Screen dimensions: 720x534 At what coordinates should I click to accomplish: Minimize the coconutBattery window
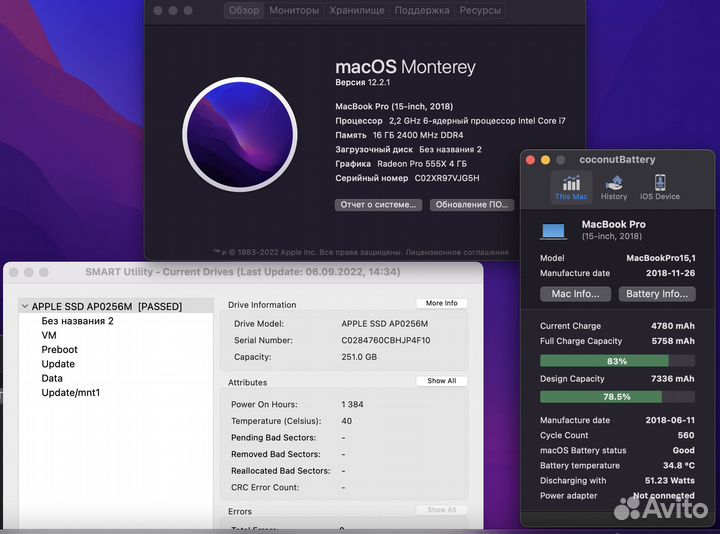click(x=546, y=160)
